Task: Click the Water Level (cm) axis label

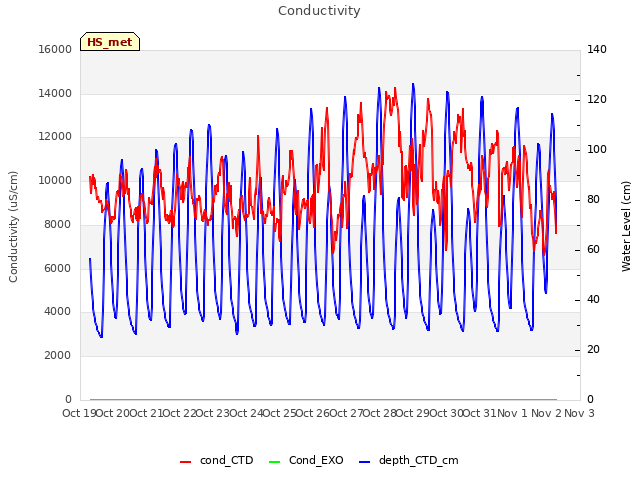Action: tap(626, 227)
